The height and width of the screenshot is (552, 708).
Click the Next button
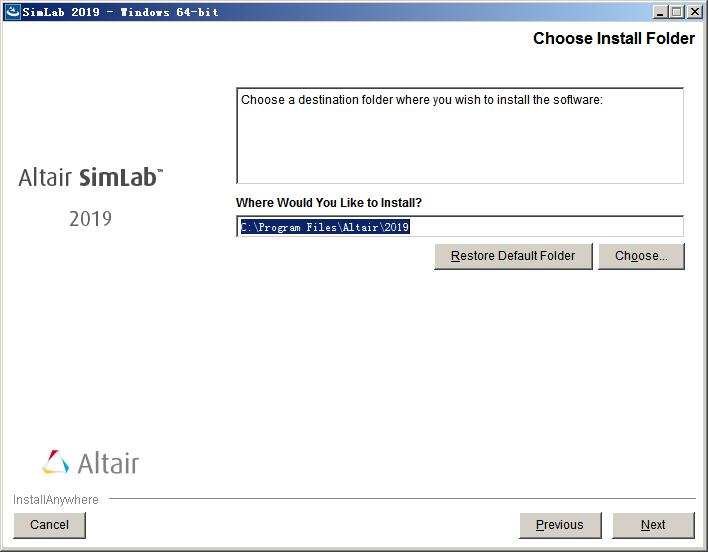(653, 525)
